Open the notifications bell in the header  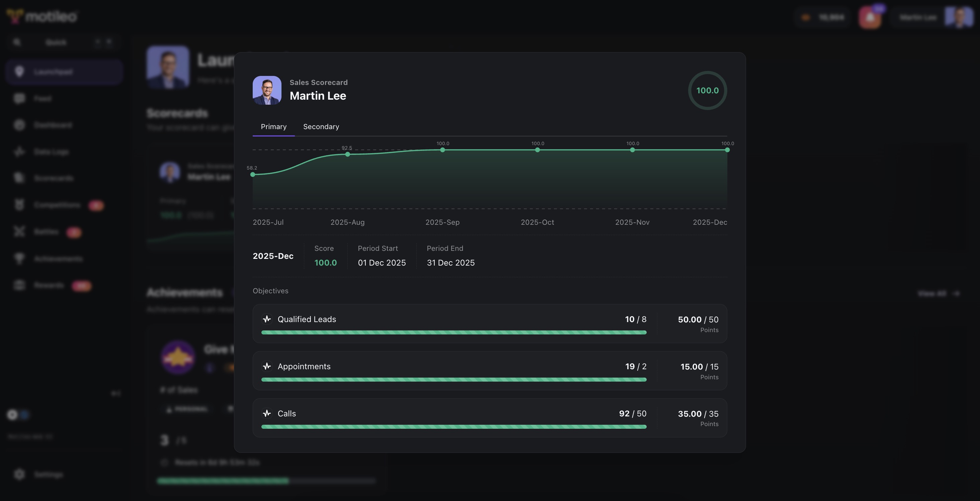pyautogui.click(x=870, y=17)
